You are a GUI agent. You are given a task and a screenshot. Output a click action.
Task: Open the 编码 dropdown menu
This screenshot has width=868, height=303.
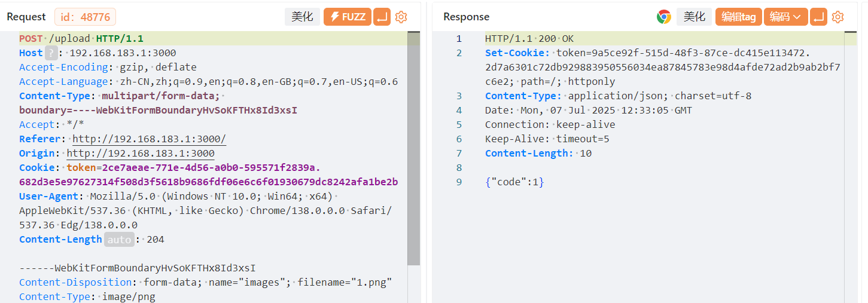pyautogui.click(x=785, y=17)
